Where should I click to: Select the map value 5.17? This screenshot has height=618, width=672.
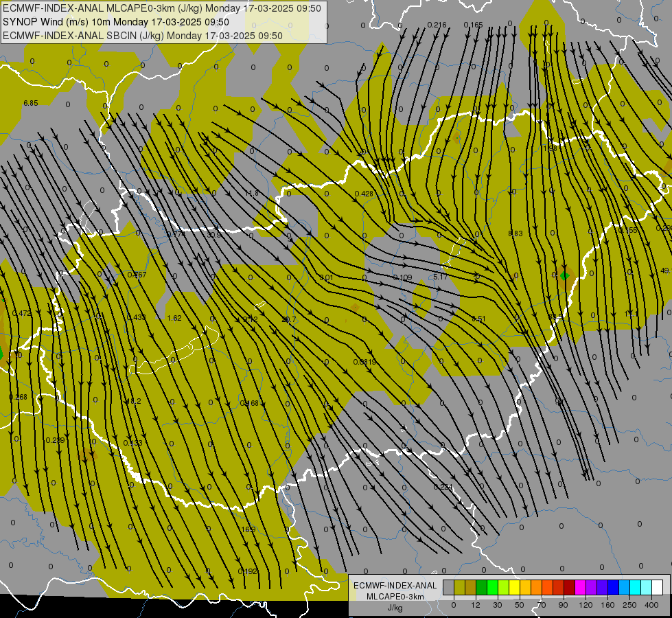pos(440,277)
